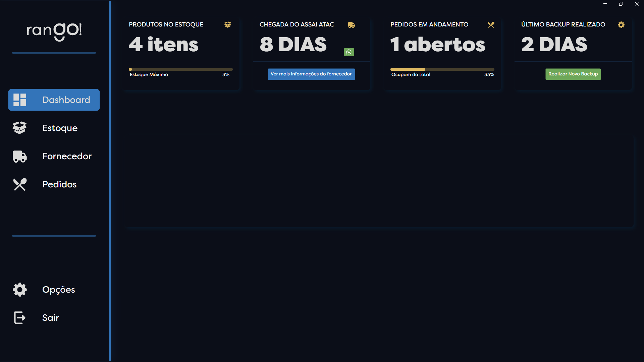Click 'Ver mais informações do fornecedor'

tap(311, 74)
